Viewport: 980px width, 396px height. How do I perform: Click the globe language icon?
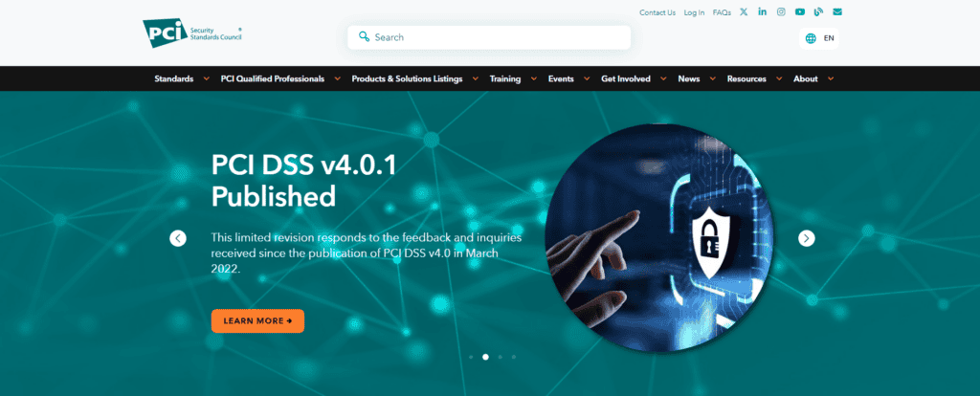[811, 38]
